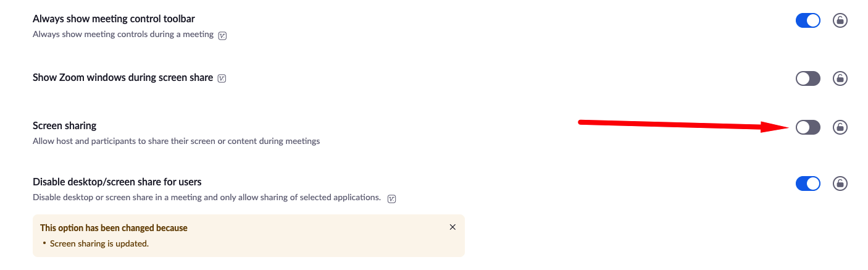Click lock icon for Show Zoom windows setting
The width and height of the screenshot is (868, 270).
coord(840,78)
